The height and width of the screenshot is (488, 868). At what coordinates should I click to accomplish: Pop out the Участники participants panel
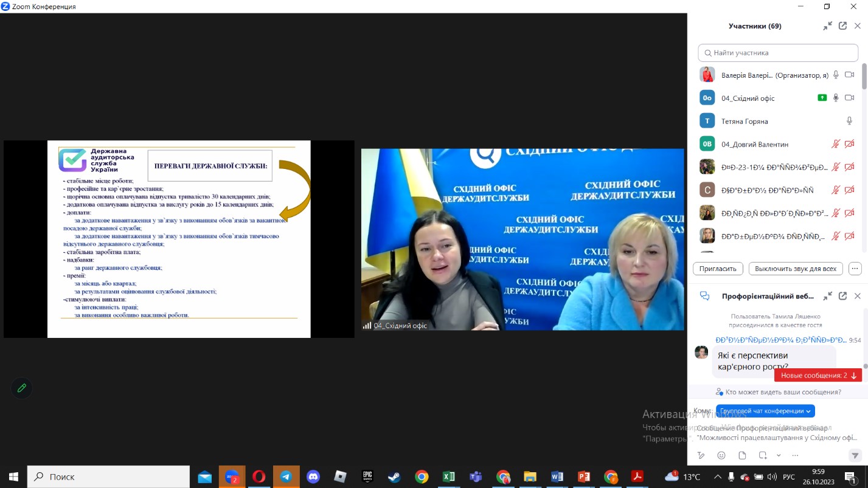click(x=842, y=26)
